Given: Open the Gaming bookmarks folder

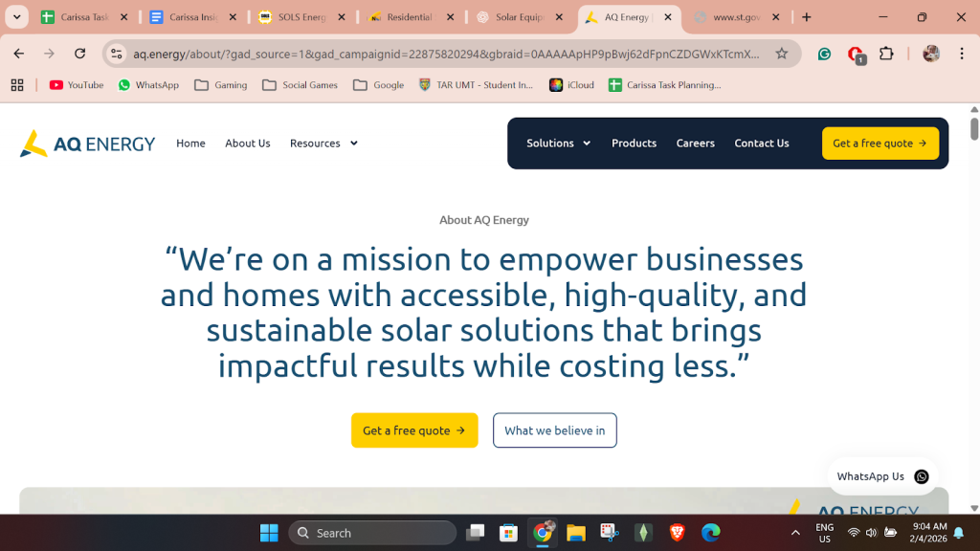Looking at the screenshot, I should tap(220, 85).
